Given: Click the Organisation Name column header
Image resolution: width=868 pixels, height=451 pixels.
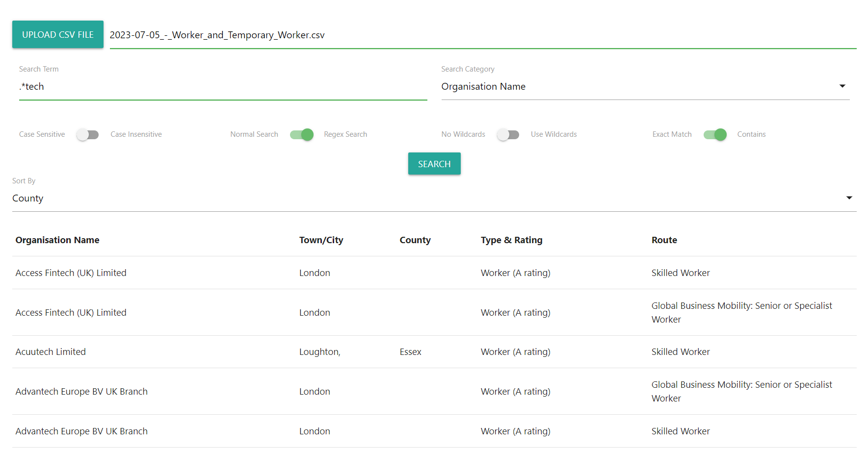Looking at the screenshot, I should (57, 240).
